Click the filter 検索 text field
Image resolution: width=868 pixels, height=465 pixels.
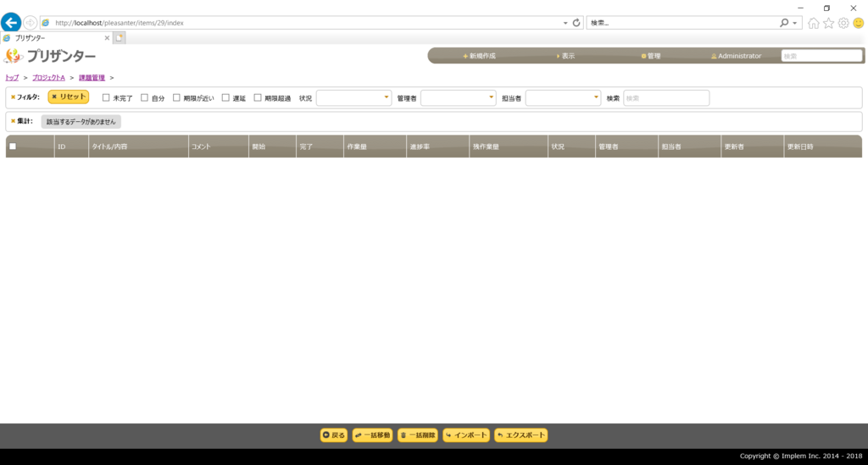(666, 98)
